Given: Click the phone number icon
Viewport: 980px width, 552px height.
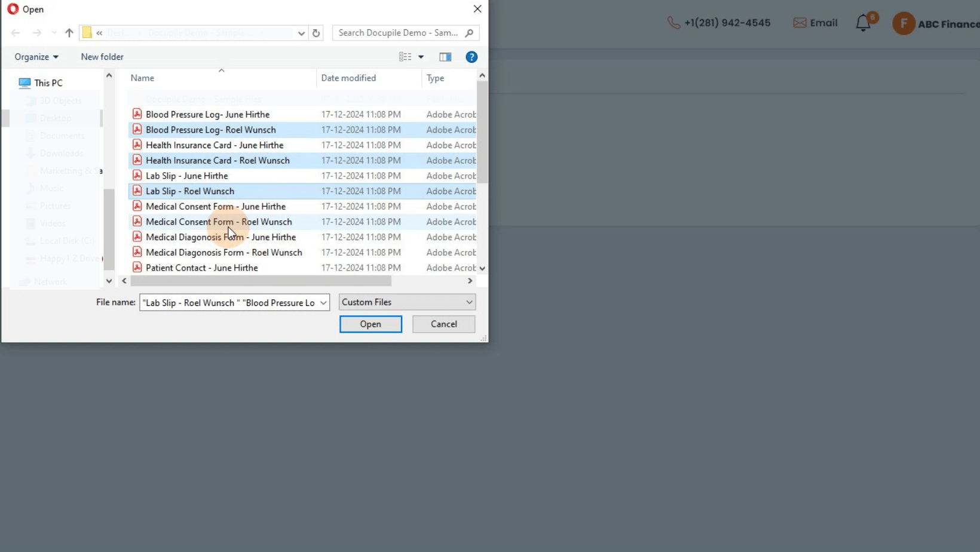Looking at the screenshot, I should tap(673, 23).
